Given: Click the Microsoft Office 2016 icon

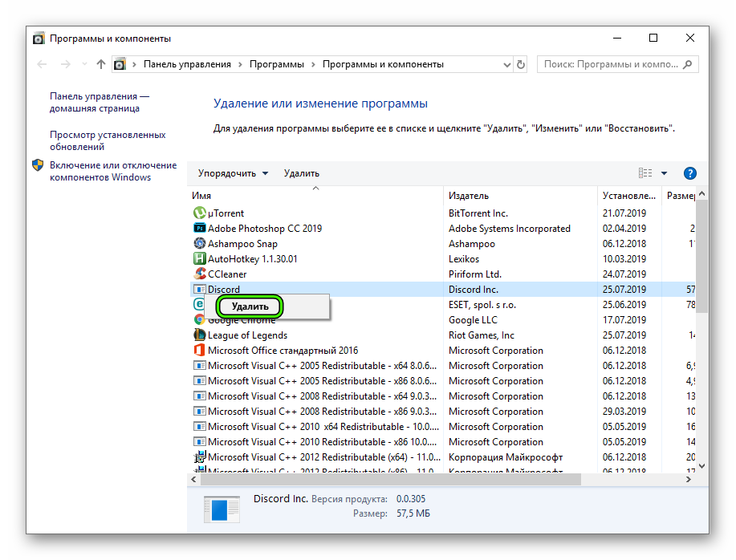Looking at the screenshot, I should [x=200, y=350].
